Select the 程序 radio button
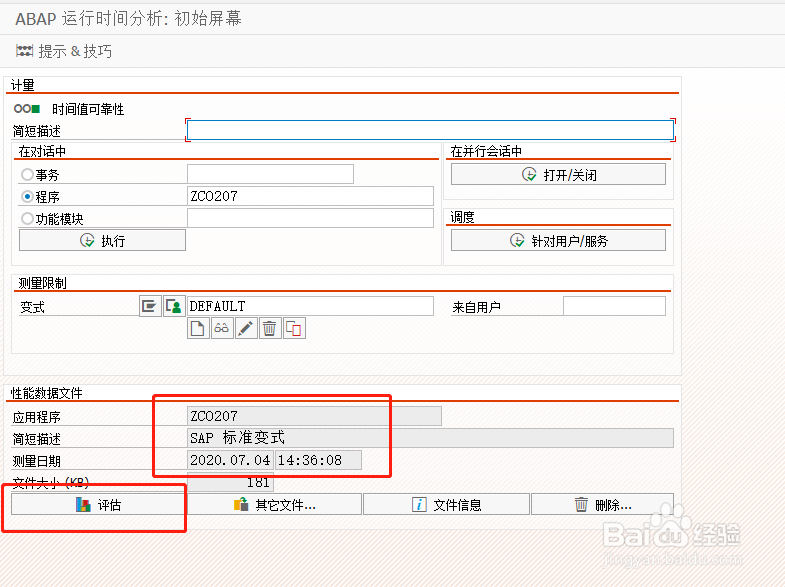This screenshot has width=785, height=587. click(x=28, y=197)
